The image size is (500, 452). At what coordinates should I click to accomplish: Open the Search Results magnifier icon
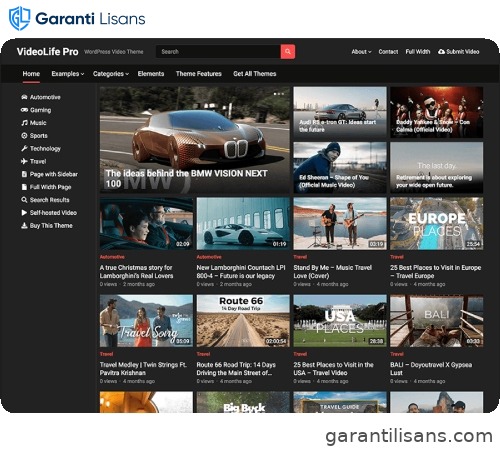tap(24, 200)
